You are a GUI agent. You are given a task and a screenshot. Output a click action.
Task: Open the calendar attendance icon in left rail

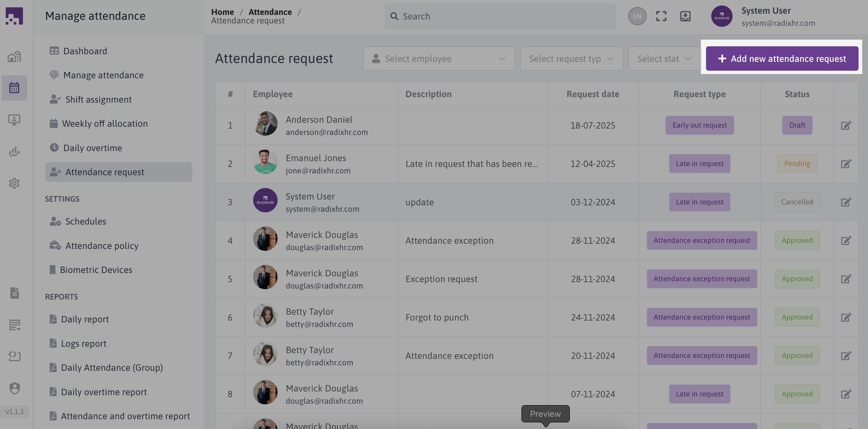click(14, 88)
